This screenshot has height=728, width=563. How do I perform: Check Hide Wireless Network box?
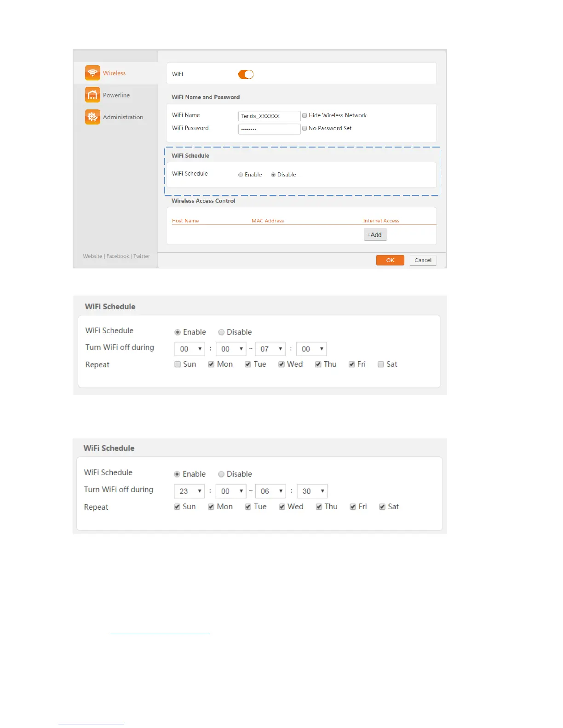pyautogui.click(x=304, y=115)
